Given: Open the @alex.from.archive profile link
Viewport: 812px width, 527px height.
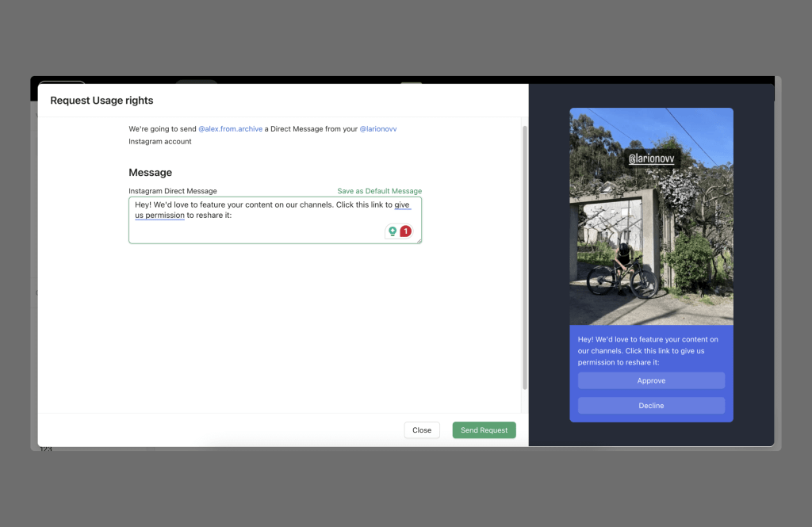Looking at the screenshot, I should [x=230, y=128].
